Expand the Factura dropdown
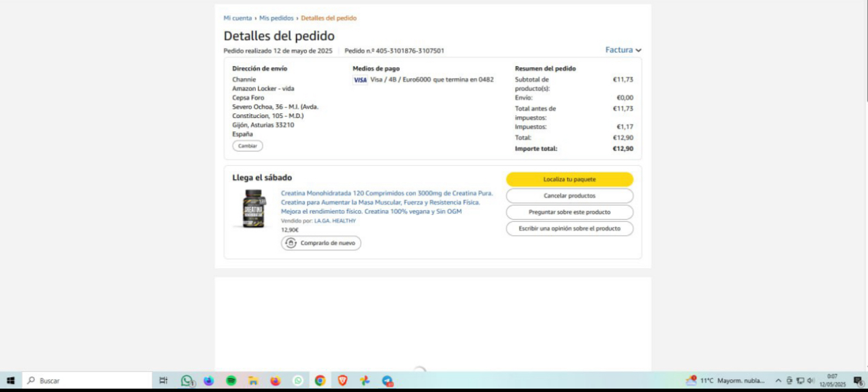This screenshot has height=392, width=868. pos(624,50)
